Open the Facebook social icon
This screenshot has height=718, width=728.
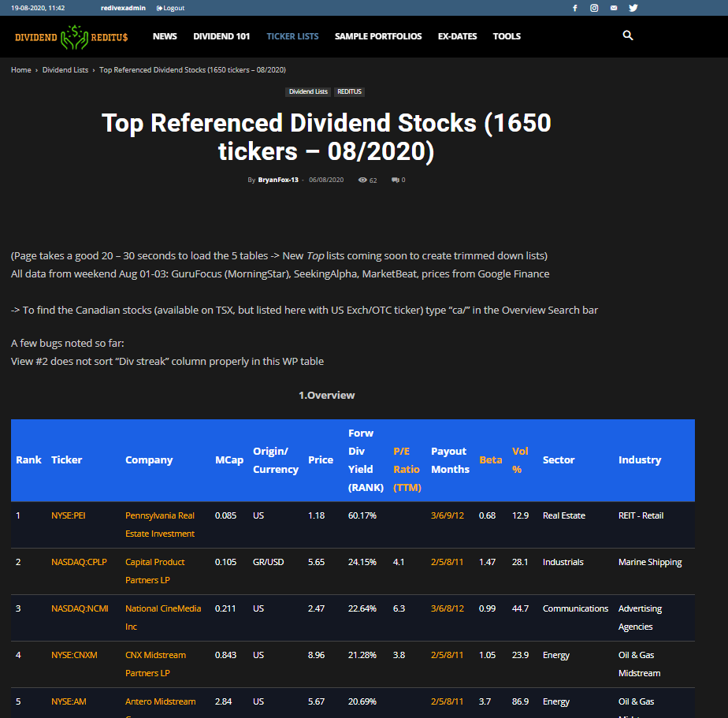[575, 8]
